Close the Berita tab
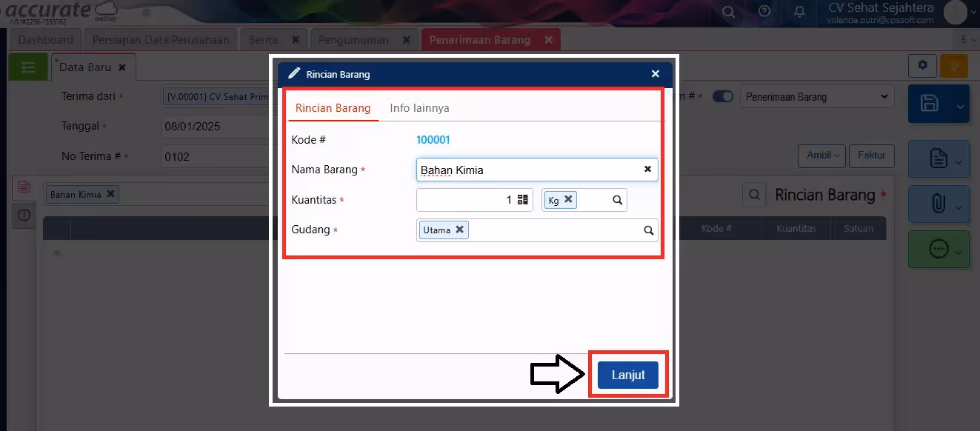 point(296,40)
